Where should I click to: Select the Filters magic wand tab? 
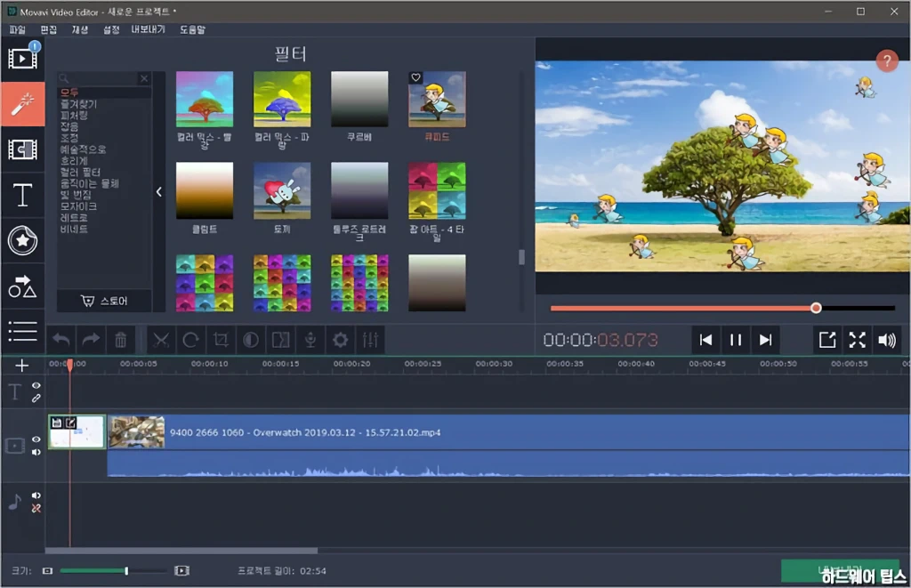click(22, 105)
